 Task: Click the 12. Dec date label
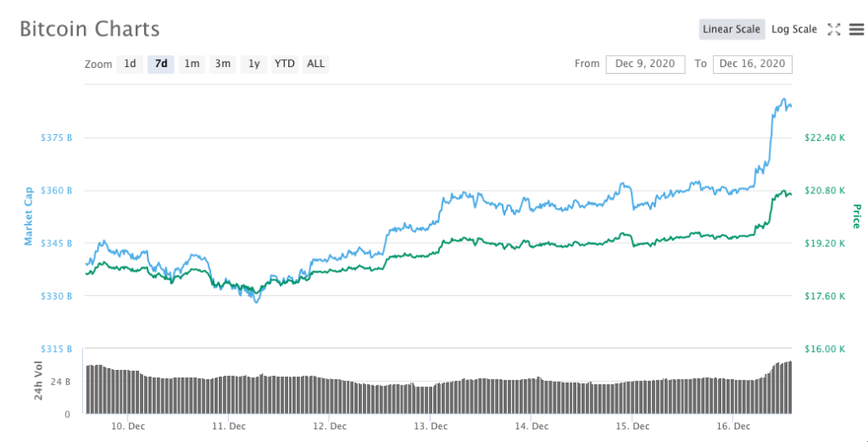click(x=330, y=426)
